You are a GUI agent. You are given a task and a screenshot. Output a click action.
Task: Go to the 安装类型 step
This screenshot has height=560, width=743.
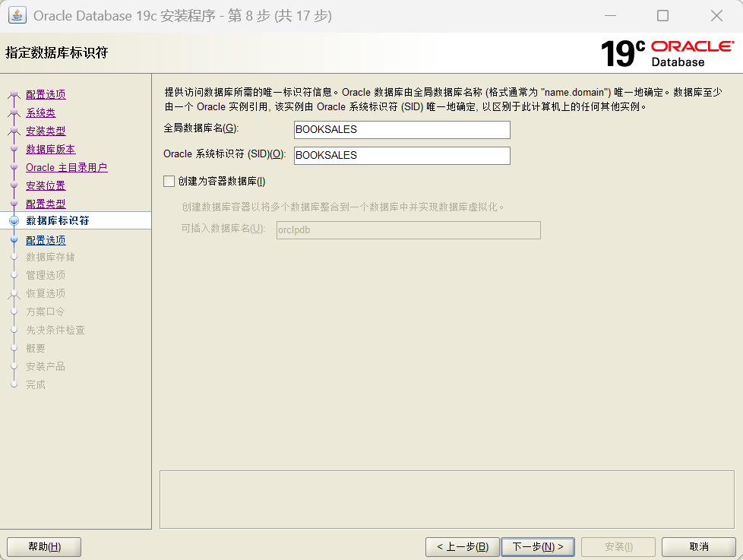point(46,131)
